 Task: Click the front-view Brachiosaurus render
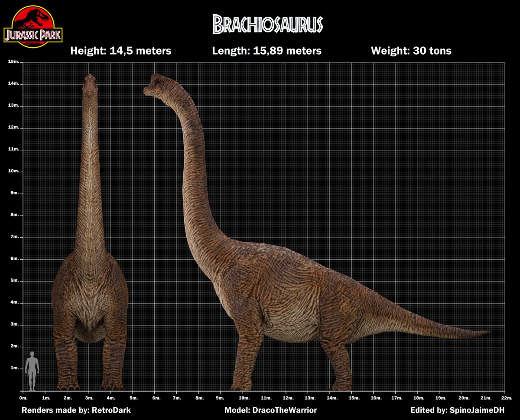click(90, 232)
